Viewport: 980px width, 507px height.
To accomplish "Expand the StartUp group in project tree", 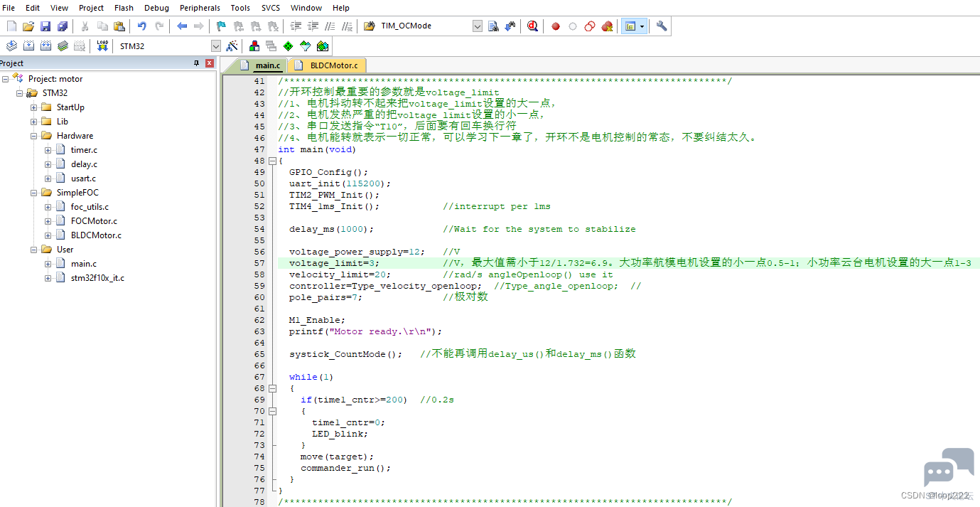I will coord(33,107).
